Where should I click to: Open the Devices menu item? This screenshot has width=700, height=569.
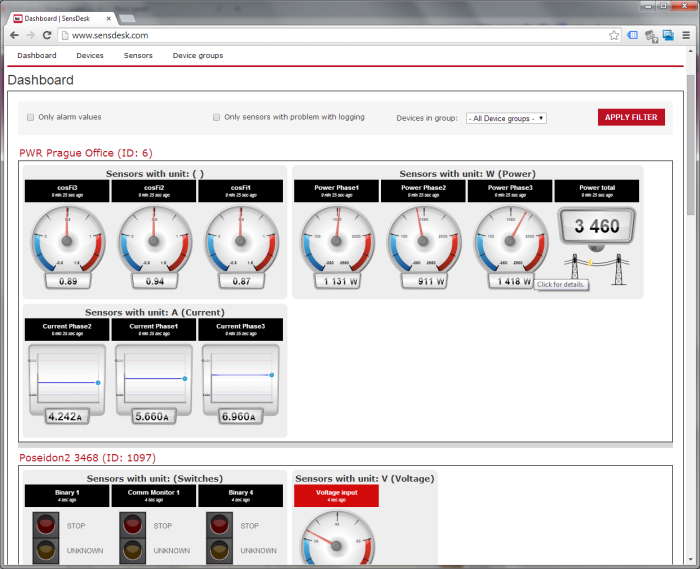tap(90, 56)
